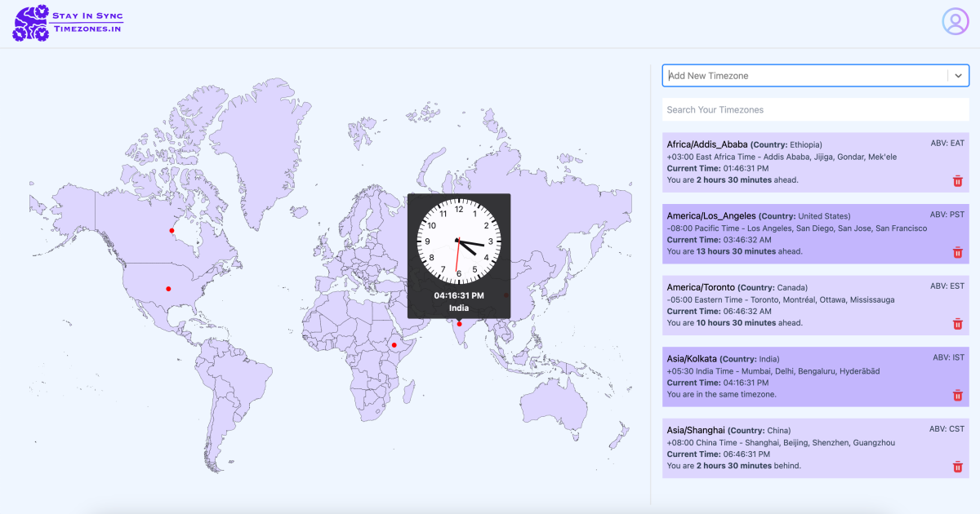Click the ABV: EST abbreviation
980x514 pixels.
947,286
